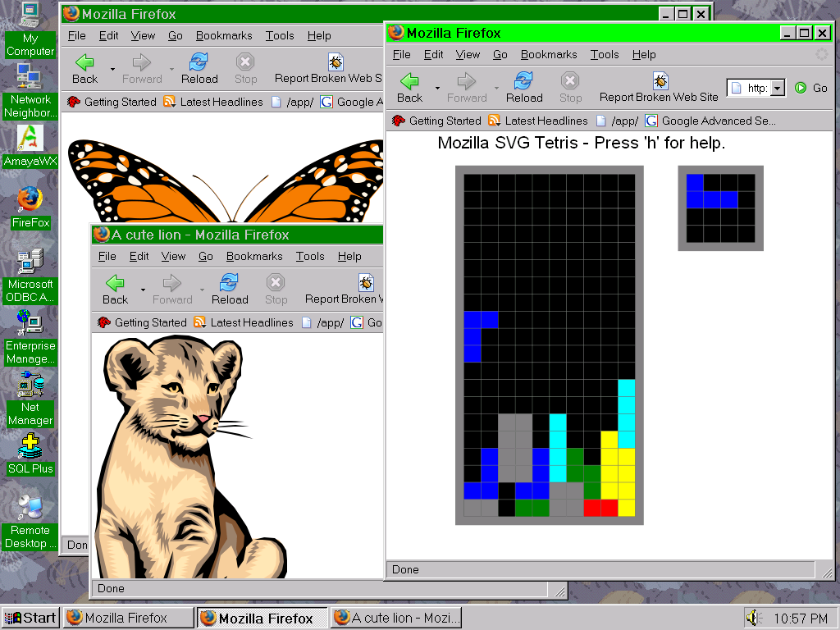The width and height of the screenshot is (840, 630).
Task: Open Back history dropdown in lion window
Action: [x=143, y=290]
